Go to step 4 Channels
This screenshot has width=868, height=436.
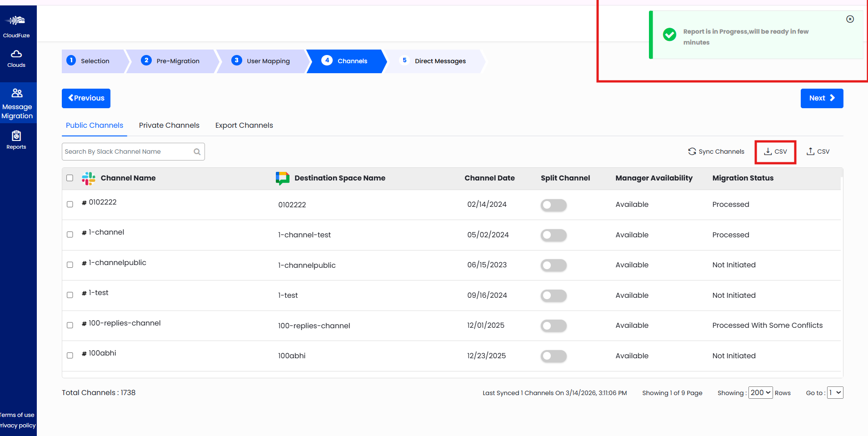point(347,61)
